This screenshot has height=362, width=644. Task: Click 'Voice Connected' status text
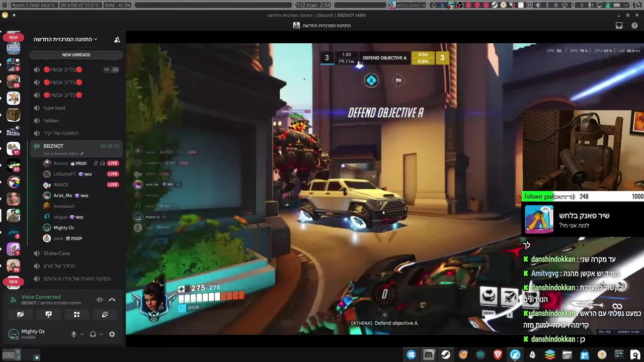tap(41, 297)
